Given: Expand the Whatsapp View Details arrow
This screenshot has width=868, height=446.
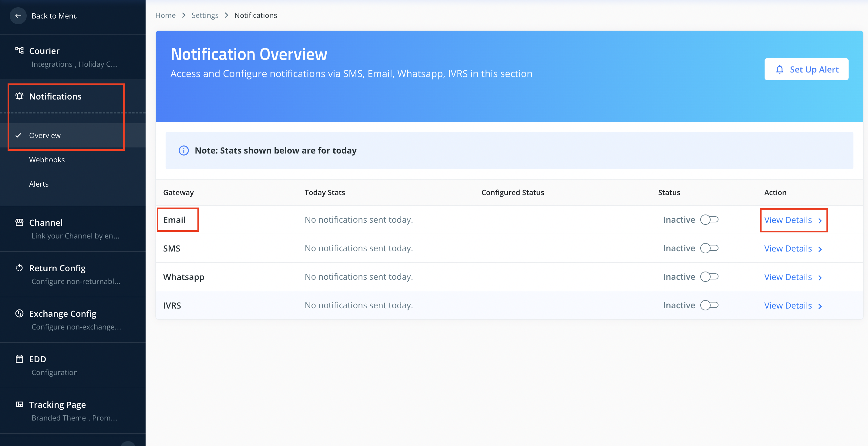Looking at the screenshot, I should [x=820, y=277].
